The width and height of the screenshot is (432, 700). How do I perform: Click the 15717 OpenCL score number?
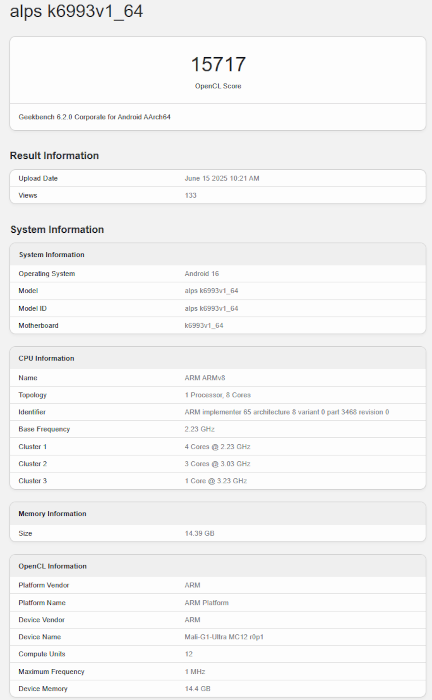[x=218, y=64]
